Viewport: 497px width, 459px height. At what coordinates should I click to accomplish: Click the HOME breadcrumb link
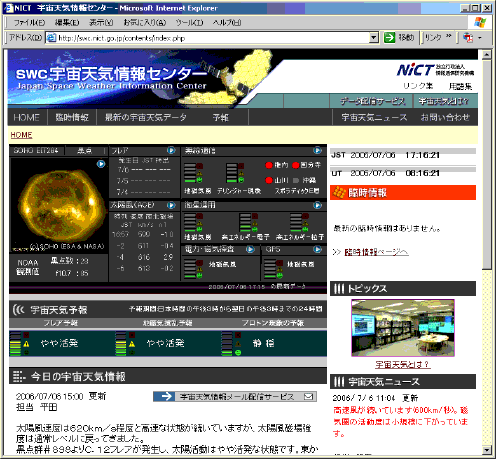coord(21,135)
